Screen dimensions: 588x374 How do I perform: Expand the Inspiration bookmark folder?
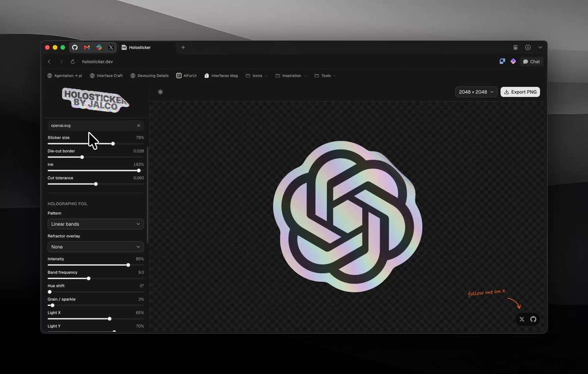[x=291, y=76]
